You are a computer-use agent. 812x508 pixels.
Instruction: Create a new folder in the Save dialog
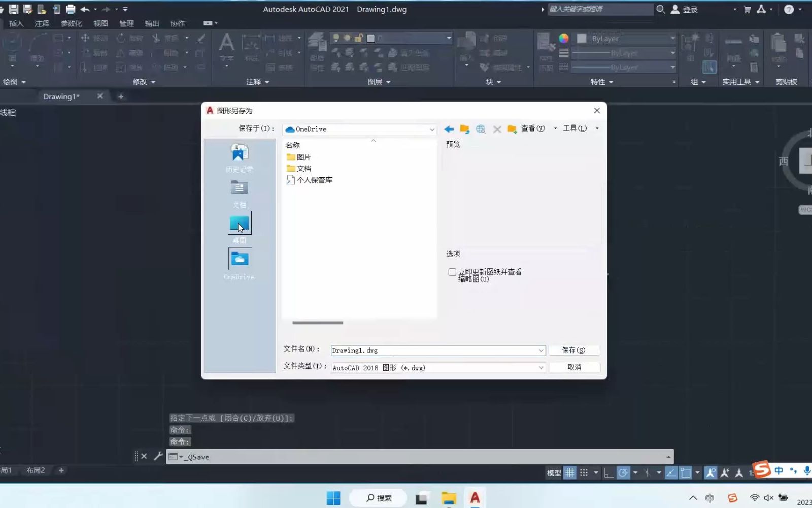512,129
